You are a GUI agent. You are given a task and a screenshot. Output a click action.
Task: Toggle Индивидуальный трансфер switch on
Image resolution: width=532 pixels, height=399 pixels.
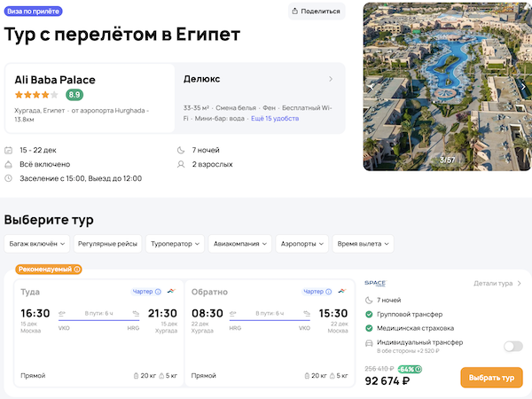512,346
